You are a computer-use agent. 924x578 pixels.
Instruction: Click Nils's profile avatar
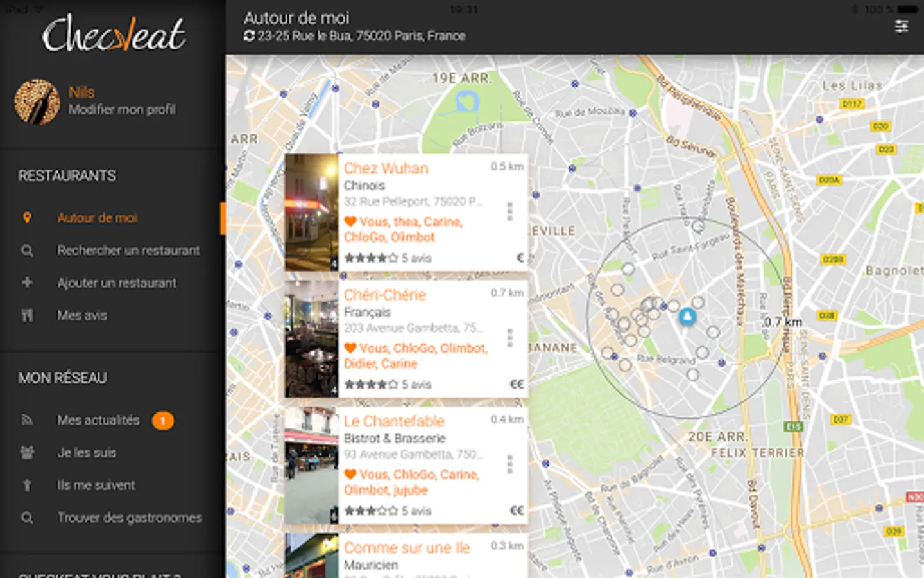click(x=37, y=101)
